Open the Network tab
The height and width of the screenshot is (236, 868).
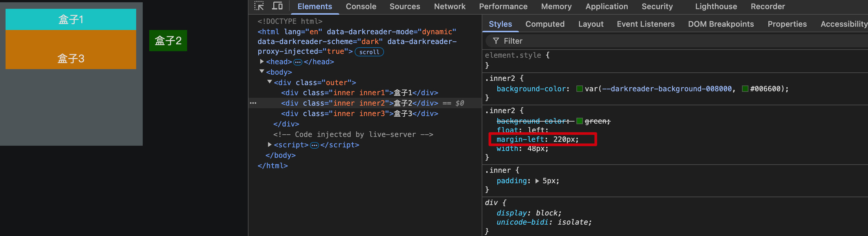pos(449,7)
